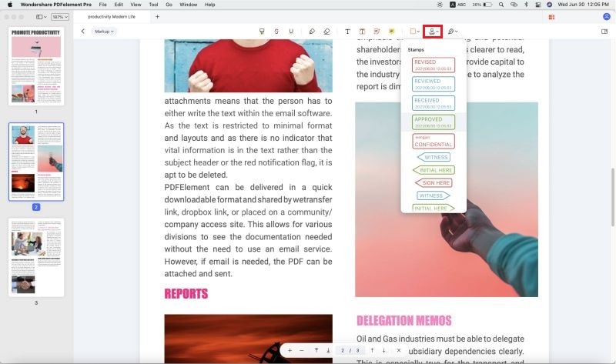Select the yellow Sticky Note tool

point(392,32)
